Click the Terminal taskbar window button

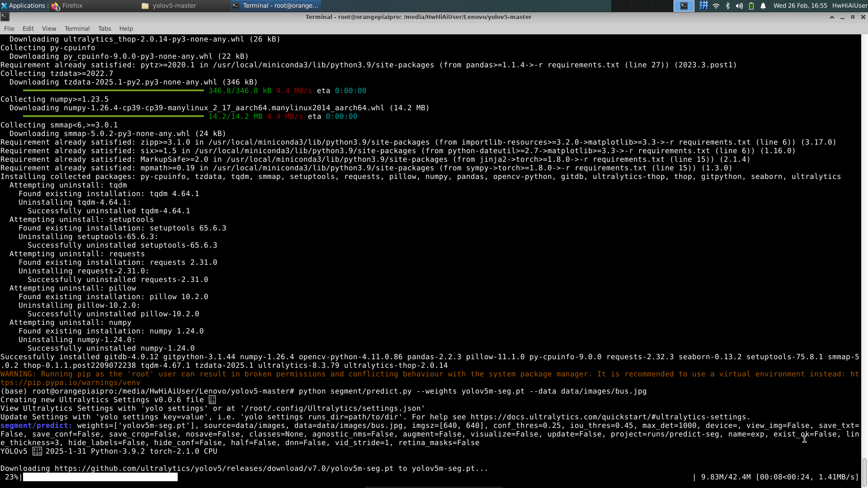click(x=275, y=6)
